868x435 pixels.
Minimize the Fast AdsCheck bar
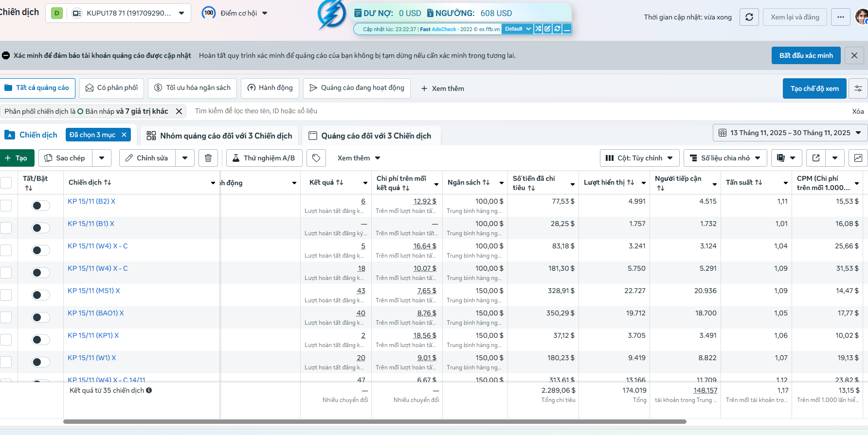point(567,29)
